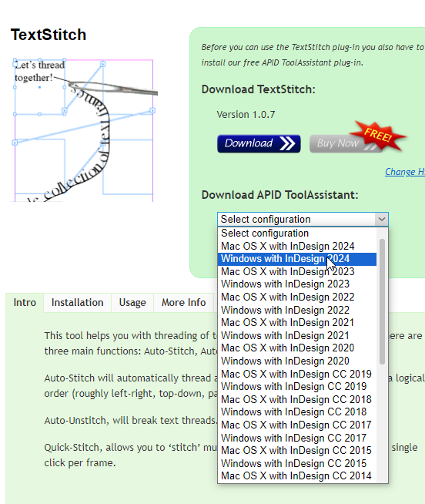Select Windows with InDesign CC 2019
425x504 pixels.
pos(297,386)
